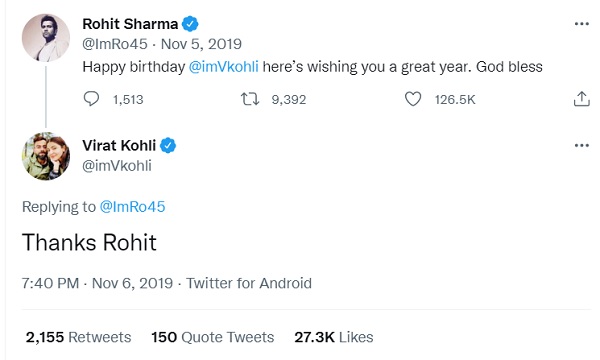This screenshot has height=360, width=600.
Task: Click the share icon on Rohit's tweet
Action: coord(581,99)
